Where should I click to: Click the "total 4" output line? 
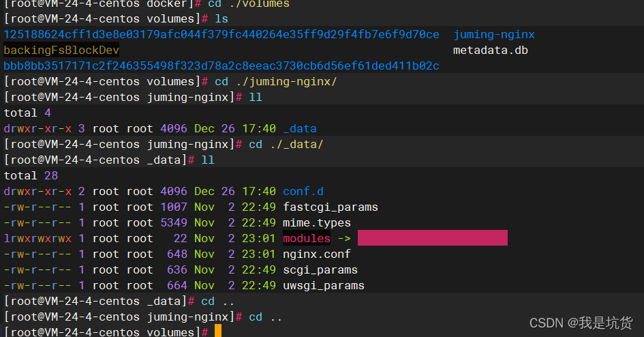(27, 113)
